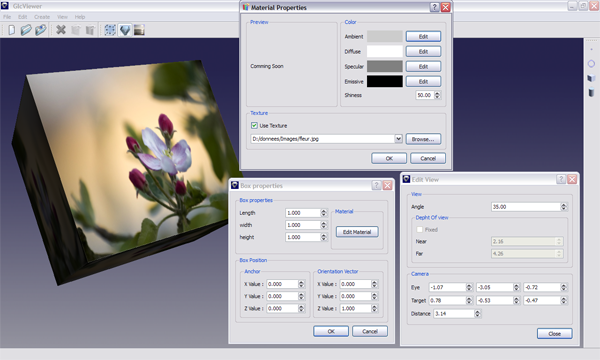Click Orientation Vector Z Value field
The height and width of the screenshot is (360, 600).
pos(355,308)
